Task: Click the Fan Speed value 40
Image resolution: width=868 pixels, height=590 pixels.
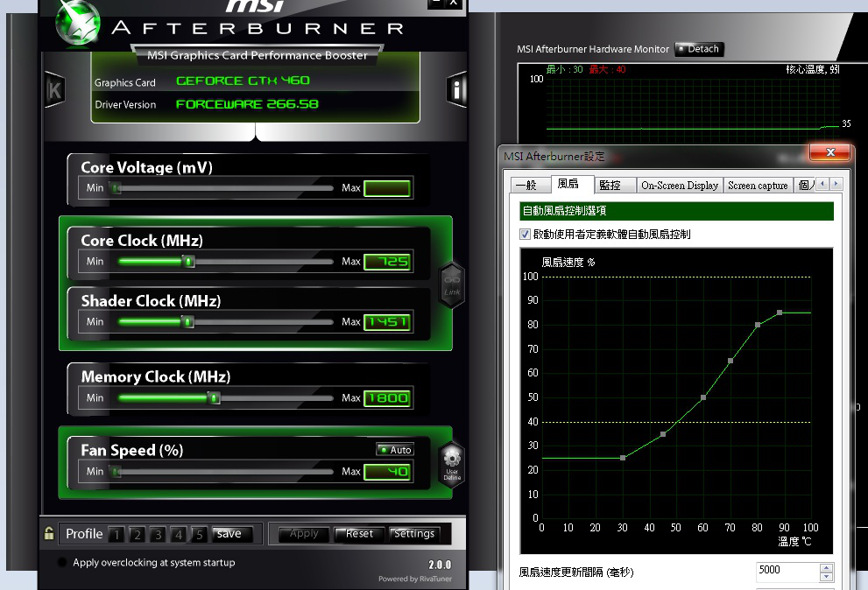Action: pyautogui.click(x=387, y=472)
